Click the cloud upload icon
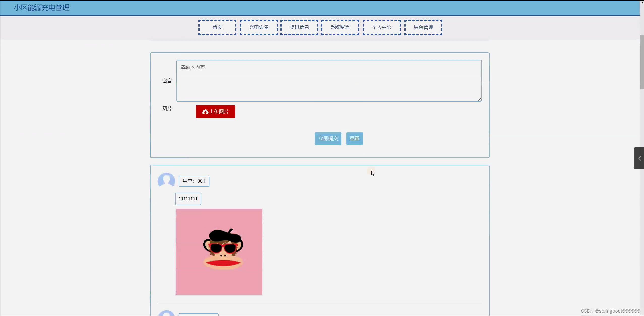This screenshot has width=644, height=316. [x=205, y=112]
